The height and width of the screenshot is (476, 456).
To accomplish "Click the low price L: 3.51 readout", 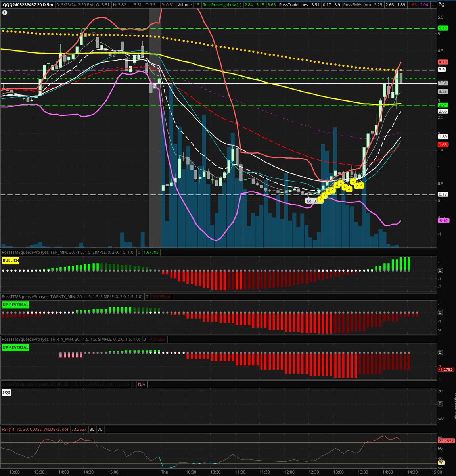I will pyautogui.click(x=136, y=5).
